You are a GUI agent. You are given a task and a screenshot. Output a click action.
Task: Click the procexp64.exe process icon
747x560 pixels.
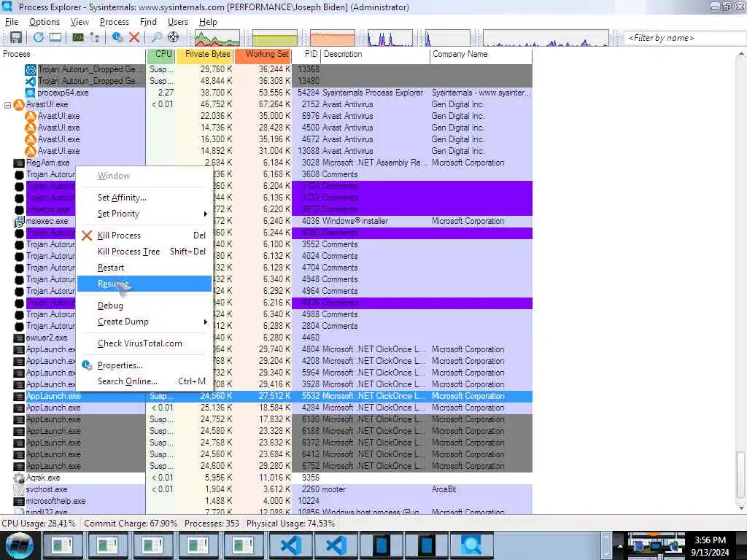click(31, 93)
